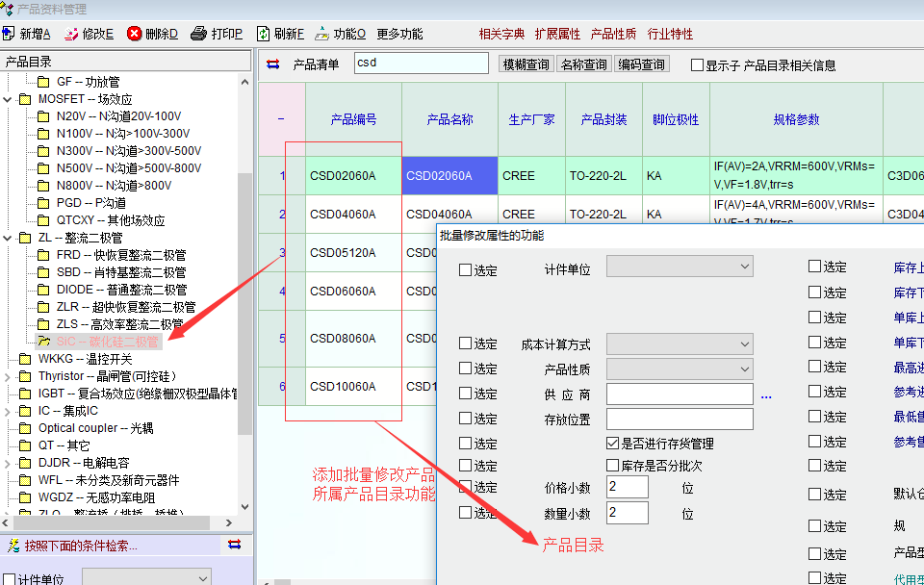The image size is (924, 585).
Task: Tick the 库存是否分批次 checkbox
Action: [x=613, y=466]
